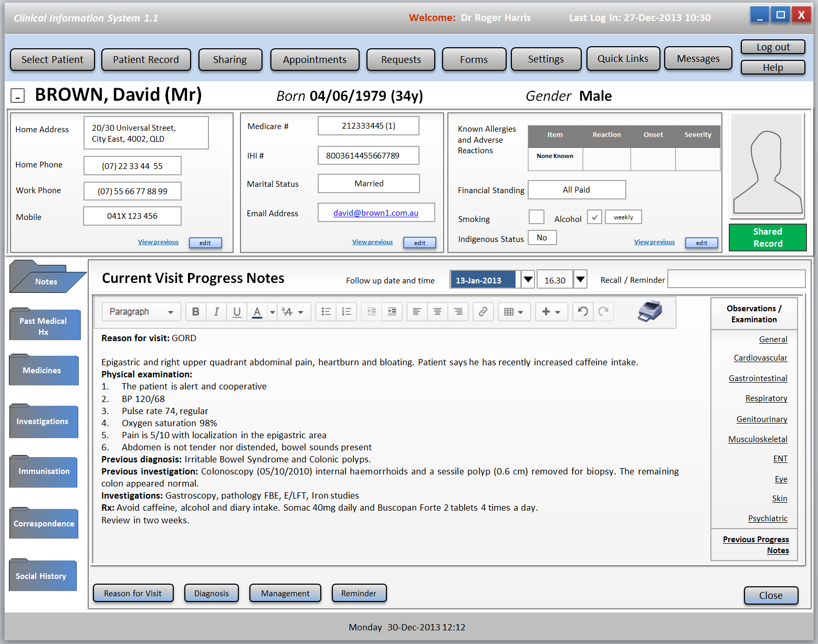818x644 pixels.
Task: Undo the last edit
Action: click(x=583, y=312)
